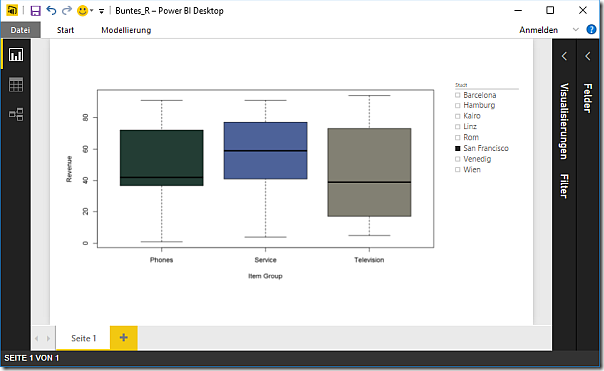Open the Filter panel label

[x=564, y=186]
